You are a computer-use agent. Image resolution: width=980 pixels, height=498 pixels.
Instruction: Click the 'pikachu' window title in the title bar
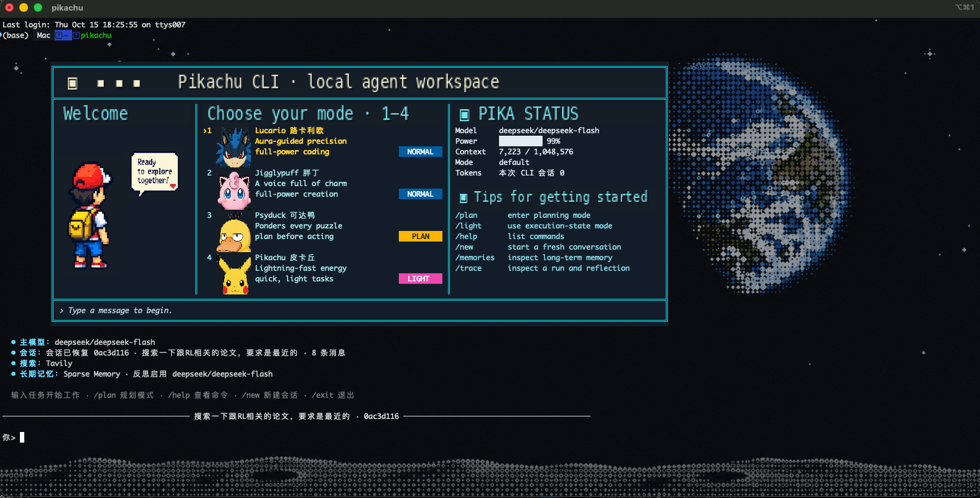[67, 8]
